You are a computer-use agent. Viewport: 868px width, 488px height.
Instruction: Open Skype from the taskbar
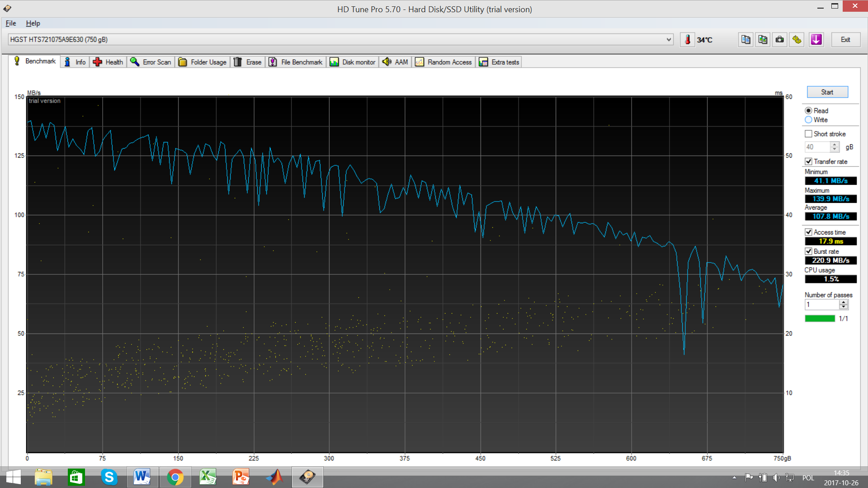[x=109, y=477]
